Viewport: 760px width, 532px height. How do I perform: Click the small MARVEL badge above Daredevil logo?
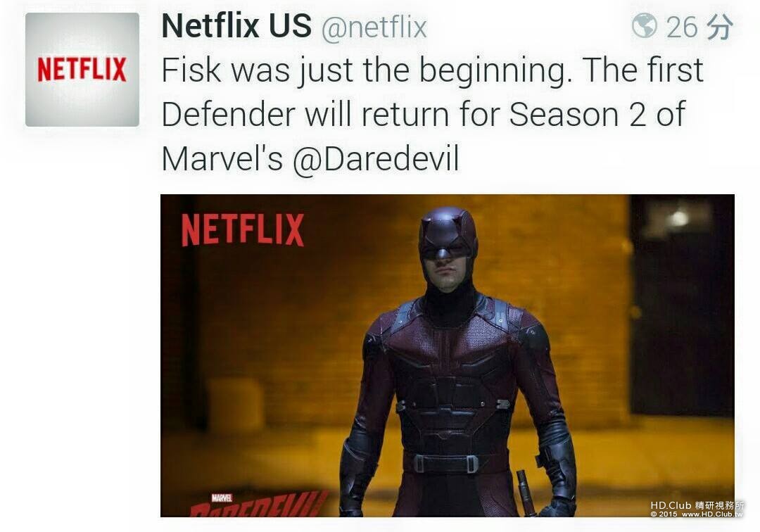222,498
